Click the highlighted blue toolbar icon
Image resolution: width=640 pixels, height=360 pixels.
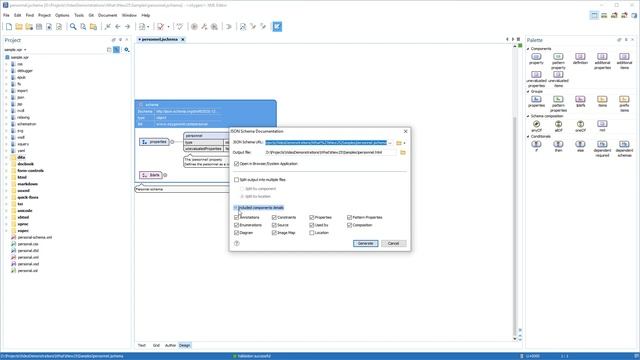[277, 27]
